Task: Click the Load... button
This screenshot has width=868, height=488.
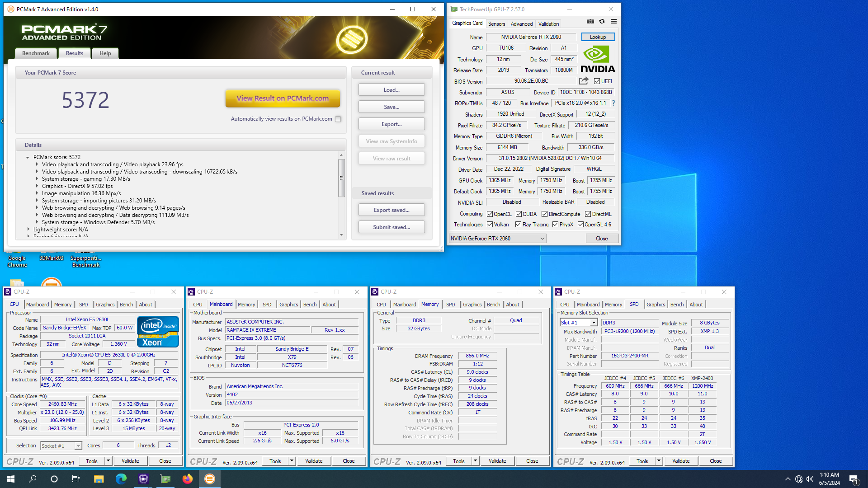Action: [x=392, y=90]
